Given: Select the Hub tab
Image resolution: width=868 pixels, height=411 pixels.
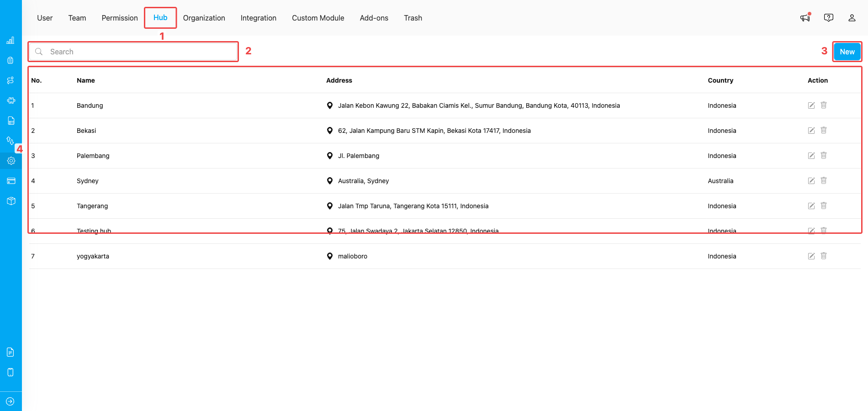Looking at the screenshot, I should point(160,18).
